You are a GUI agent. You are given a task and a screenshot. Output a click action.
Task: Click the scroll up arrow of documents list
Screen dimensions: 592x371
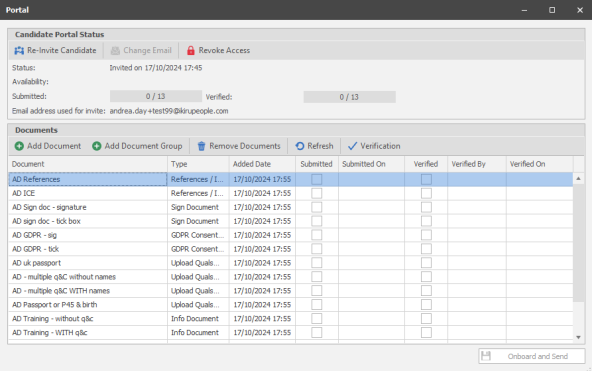pos(578,179)
